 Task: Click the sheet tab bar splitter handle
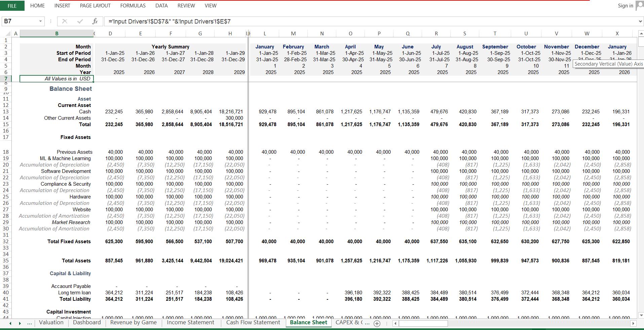point(387,323)
